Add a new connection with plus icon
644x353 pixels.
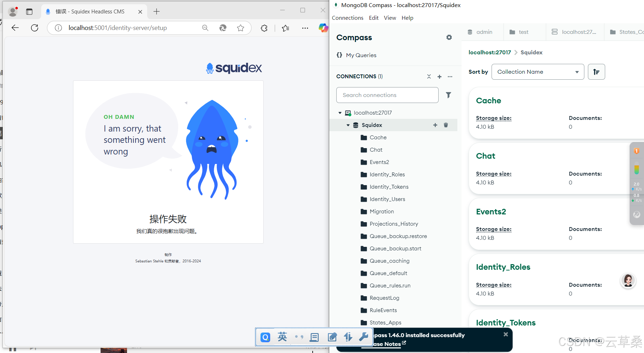tap(439, 77)
